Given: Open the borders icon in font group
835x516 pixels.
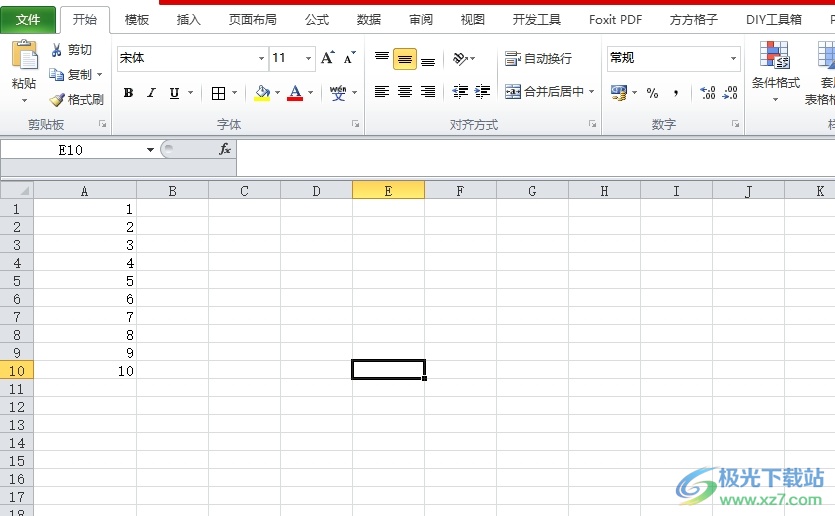Looking at the screenshot, I should tap(219, 93).
